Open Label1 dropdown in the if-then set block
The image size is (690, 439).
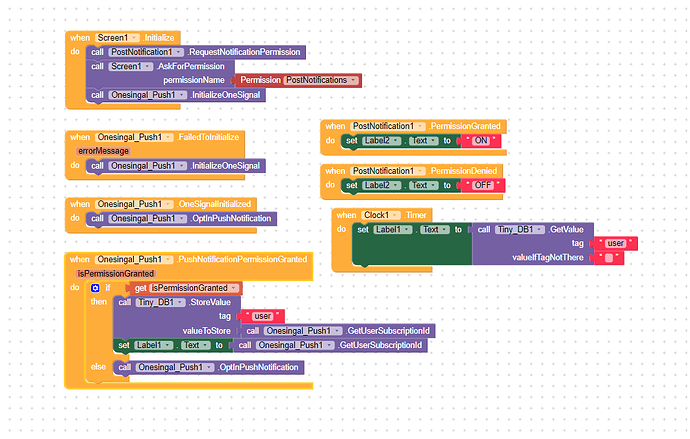point(154,345)
